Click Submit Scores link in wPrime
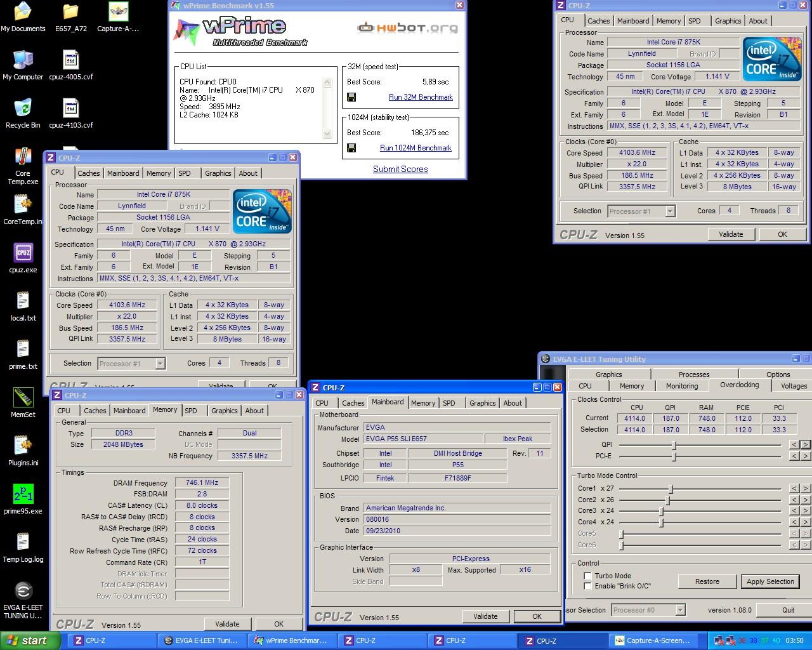The image size is (812, 650). click(x=400, y=169)
